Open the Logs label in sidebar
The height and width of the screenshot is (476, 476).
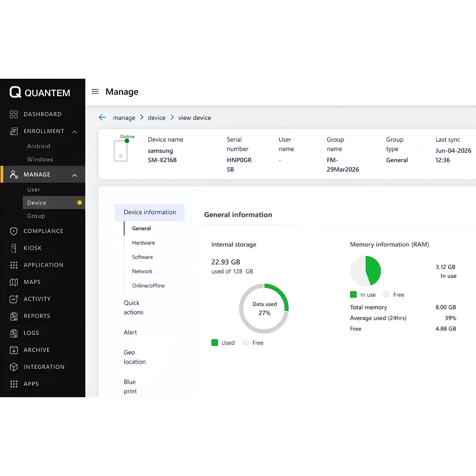[x=31, y=333]
